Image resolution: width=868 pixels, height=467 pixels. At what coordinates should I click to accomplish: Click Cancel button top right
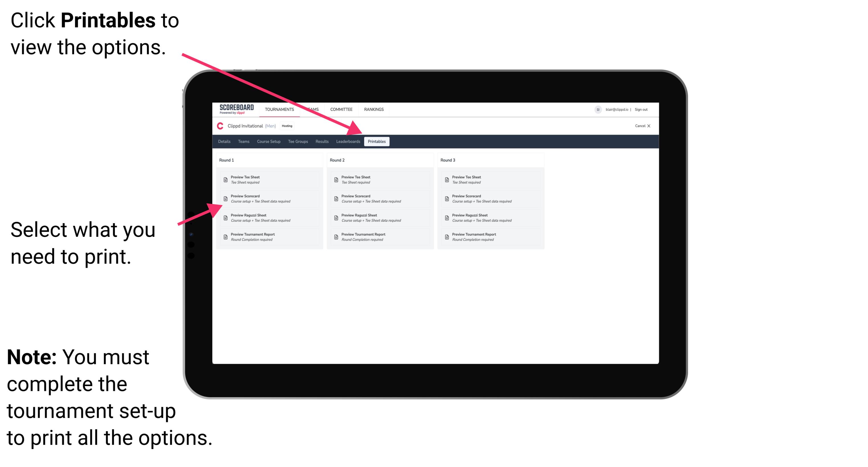coord(640,127)
